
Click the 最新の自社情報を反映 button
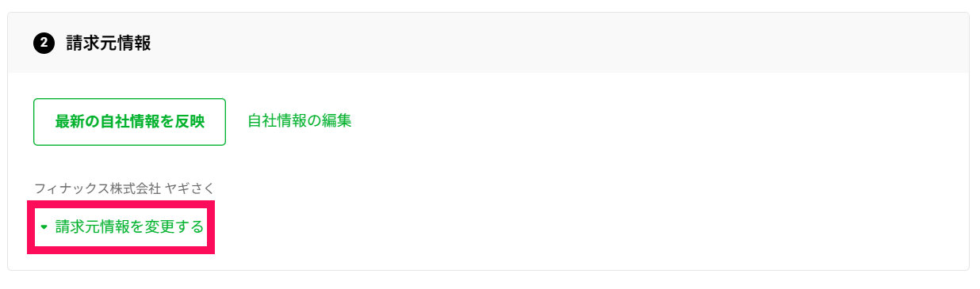129,122
